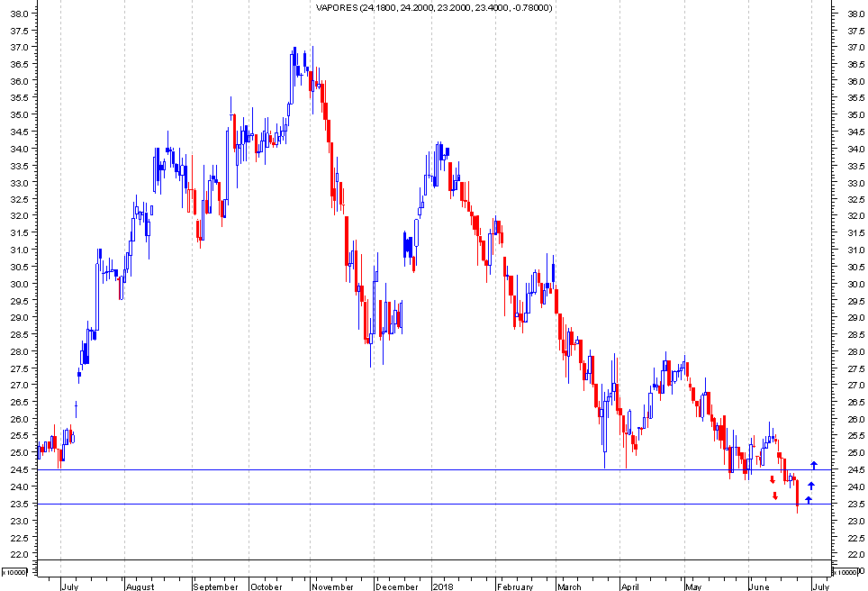Viewport: 868px width, 591px height.
Task: Click the 30.5 price label on right axis
Action: pyautogui.click(x=855, y=268)
